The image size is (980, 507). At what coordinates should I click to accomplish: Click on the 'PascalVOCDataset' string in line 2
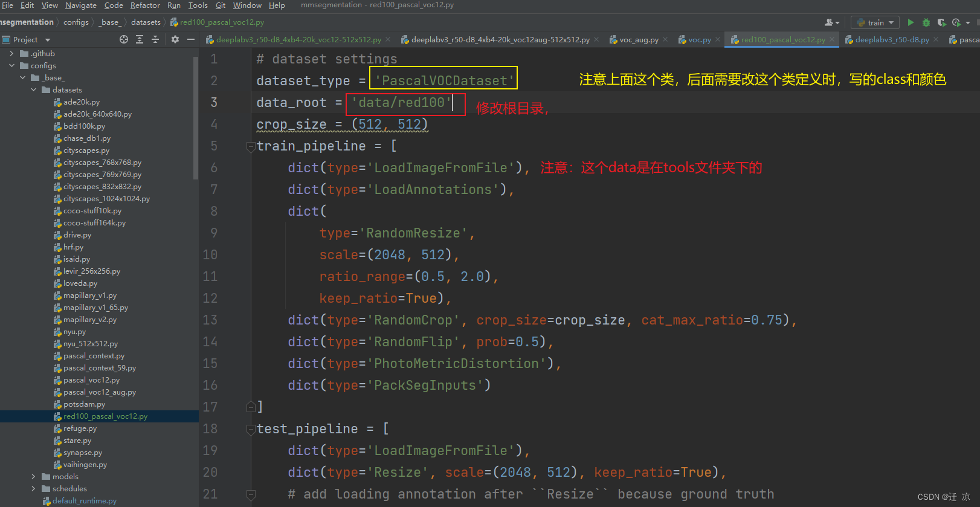(x=444, y=81)
